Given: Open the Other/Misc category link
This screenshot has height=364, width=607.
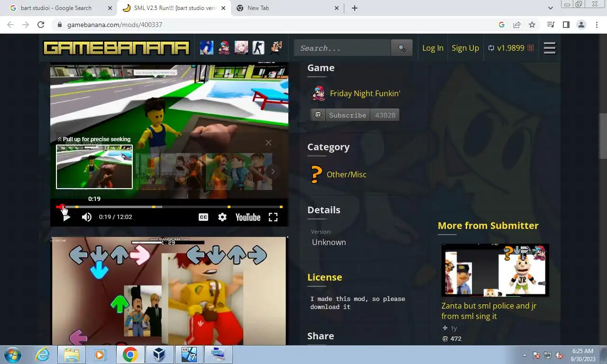Looking at the screenshot, I should 346,174.
